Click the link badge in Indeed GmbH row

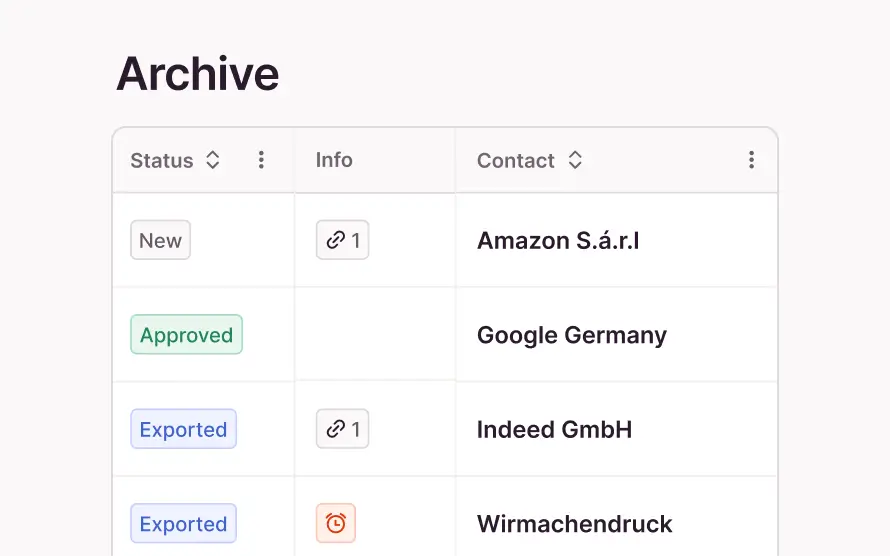coord(342,430)
